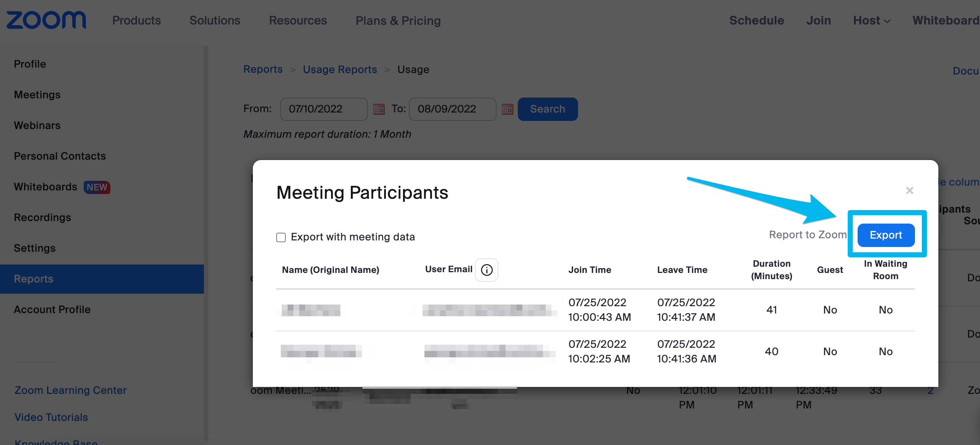
Task: Click the In Waiting Room column header
Action: point(885,270)
